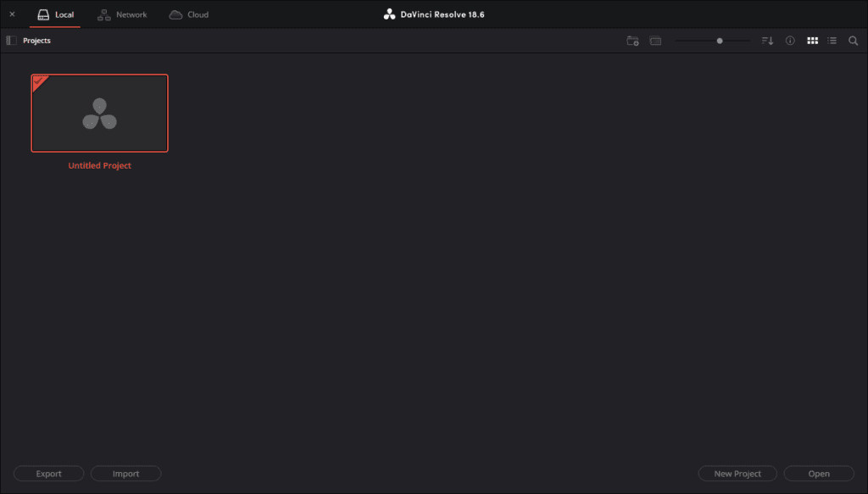
Task: Switch to the Cloud tab
Action: click(198, 14)
